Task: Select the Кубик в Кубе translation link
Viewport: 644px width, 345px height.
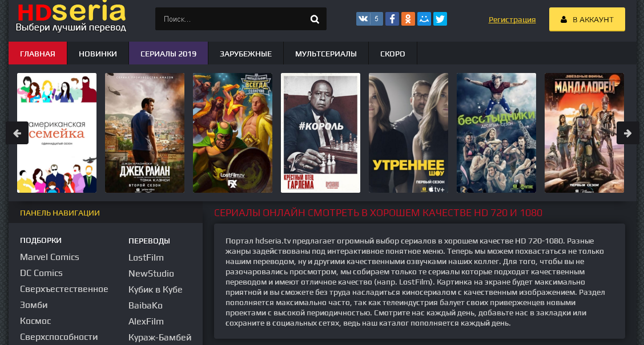Action: click(155, 290)
